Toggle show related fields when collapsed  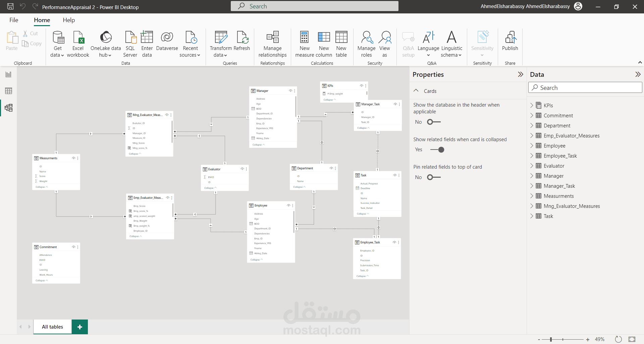click(437, 150)
